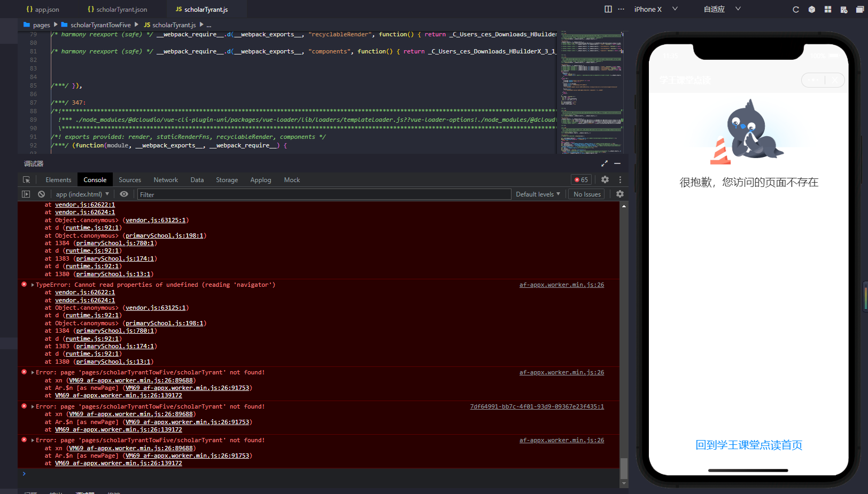Open the Console devtools tab

95,180
